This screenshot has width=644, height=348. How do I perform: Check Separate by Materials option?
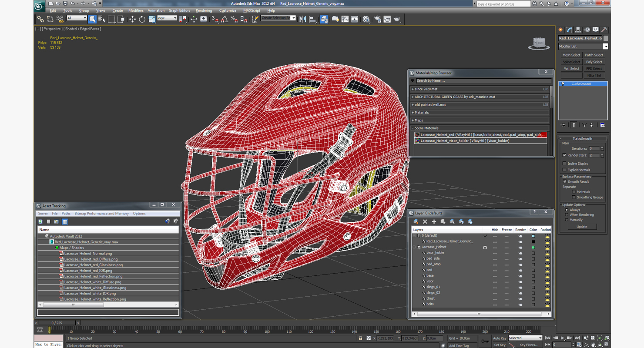(x=574, y=192)
